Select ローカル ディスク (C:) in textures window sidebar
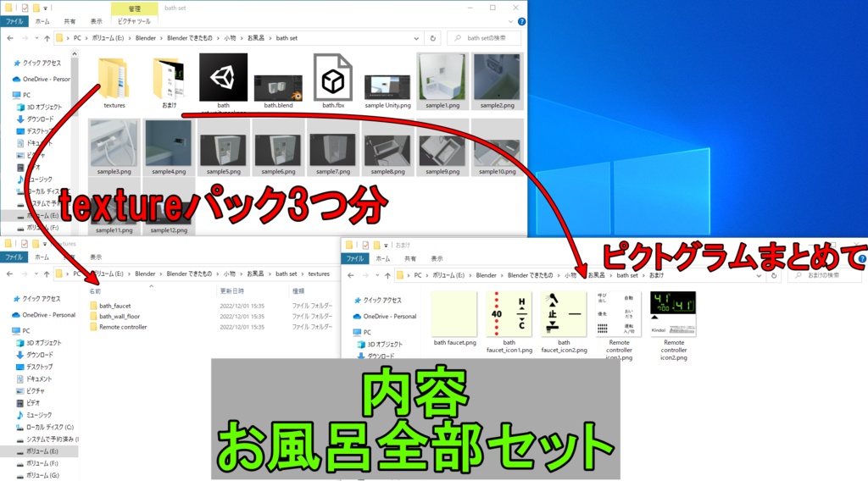 pos(44,427)
